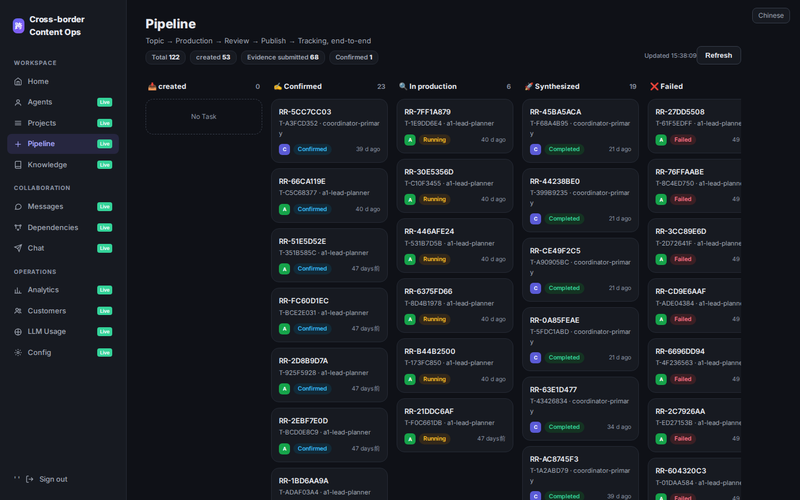The height and width of the screenshot is (500, 800).
Task: Click the Cross-border Content Ops logo icon
Action: 18,26
